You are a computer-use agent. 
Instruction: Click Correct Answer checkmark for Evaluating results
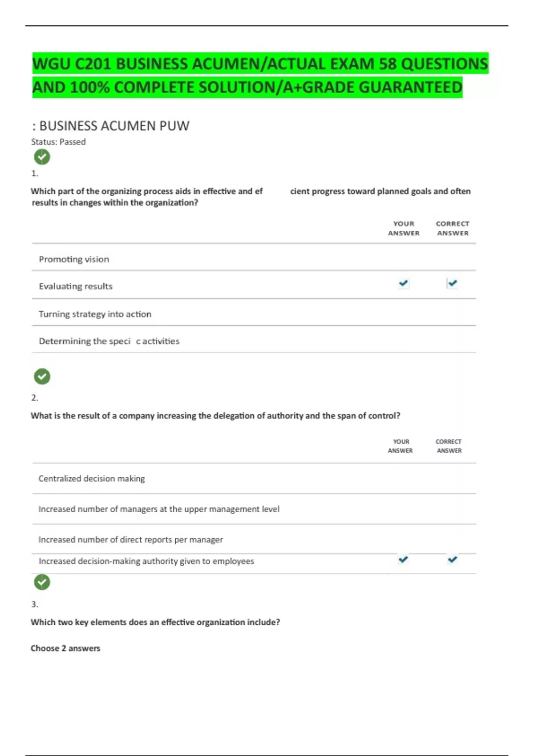click(452, 283)
